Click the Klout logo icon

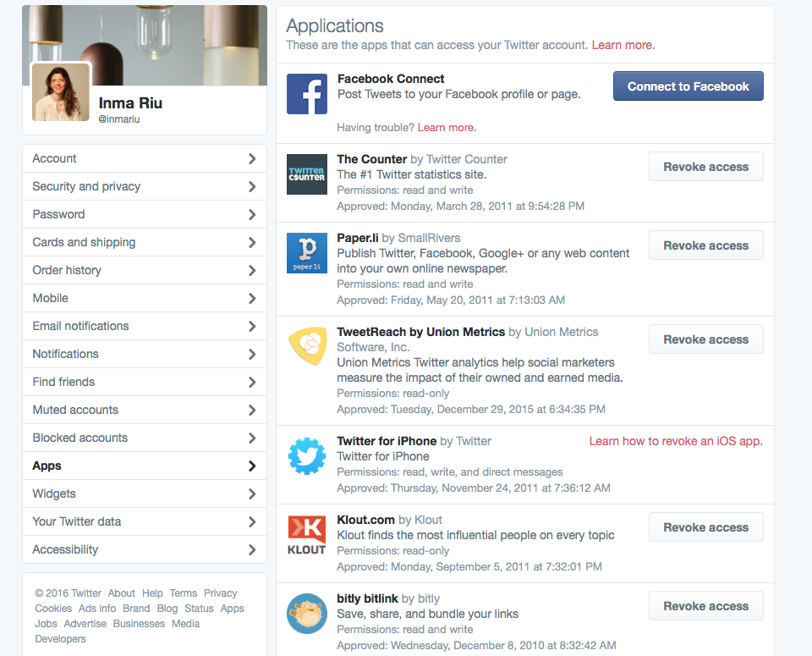coord(307,535)
